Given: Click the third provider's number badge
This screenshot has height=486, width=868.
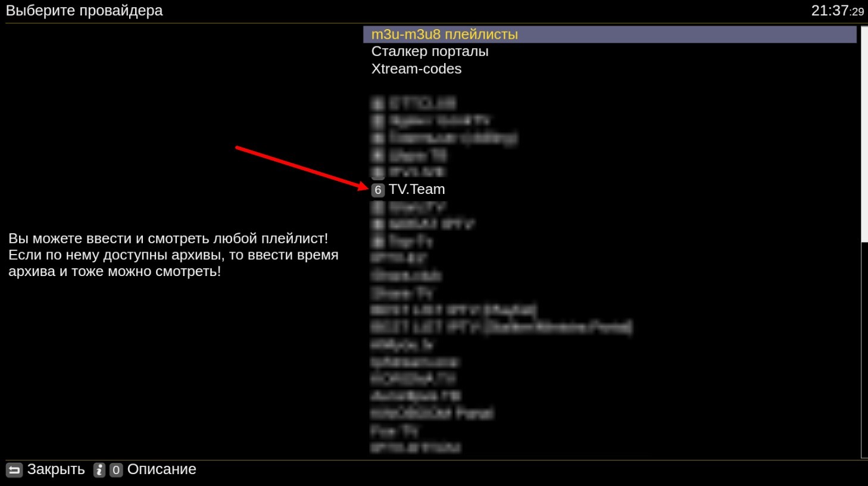Looking at the screenshot, I should (377, 137).
